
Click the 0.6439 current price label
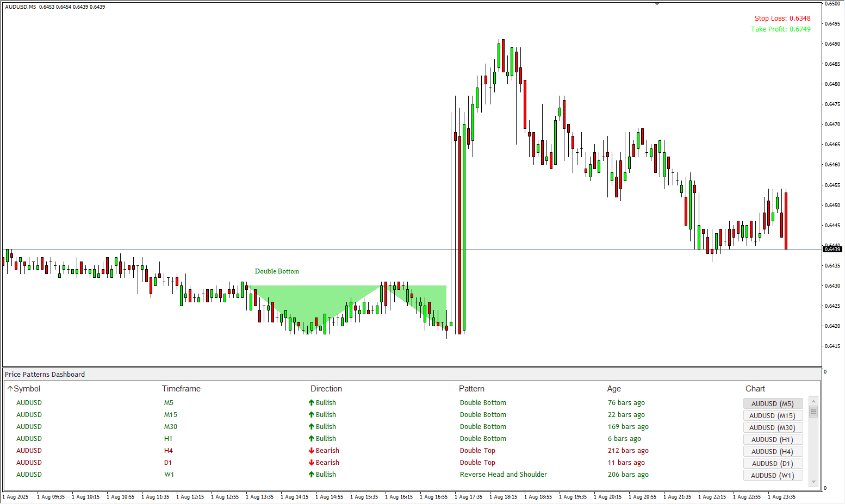click(832, 250)
